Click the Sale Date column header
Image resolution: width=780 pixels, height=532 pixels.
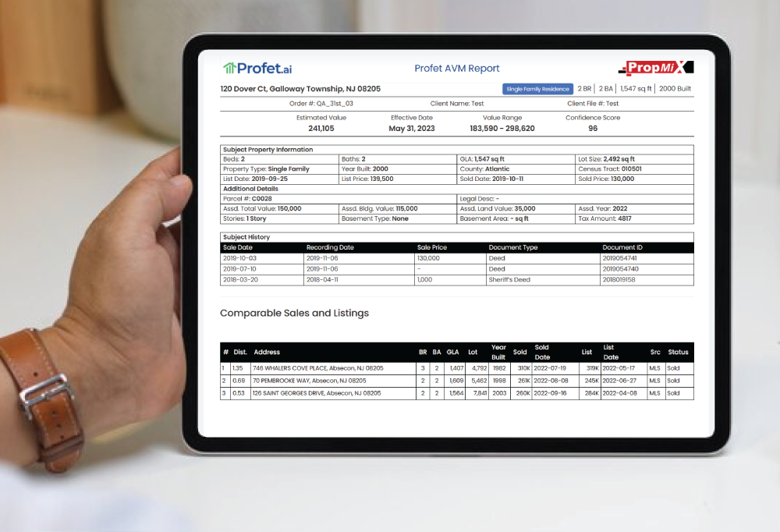click(237, 247)
